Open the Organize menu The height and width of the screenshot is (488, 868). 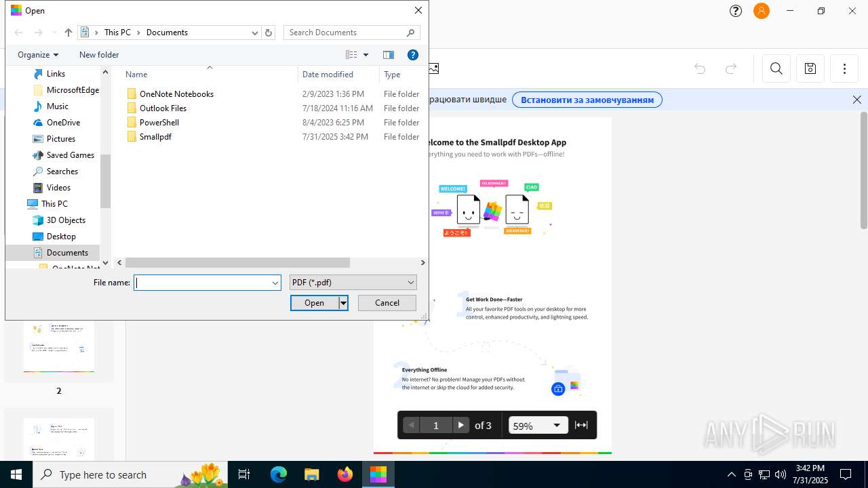(38, 55)
